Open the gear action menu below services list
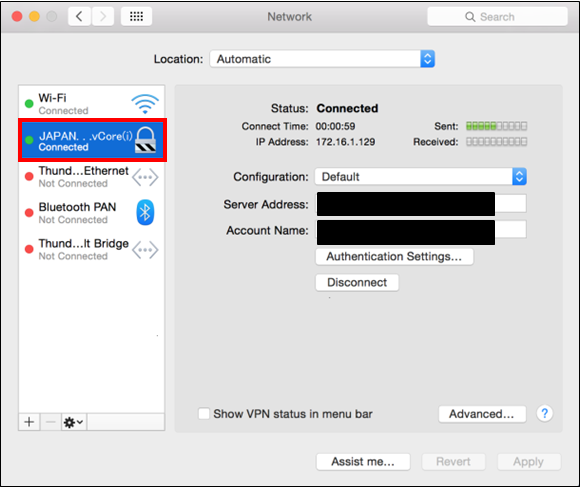Image resolution: width=581 pixels, height=488 pixels. coord(73,422)
